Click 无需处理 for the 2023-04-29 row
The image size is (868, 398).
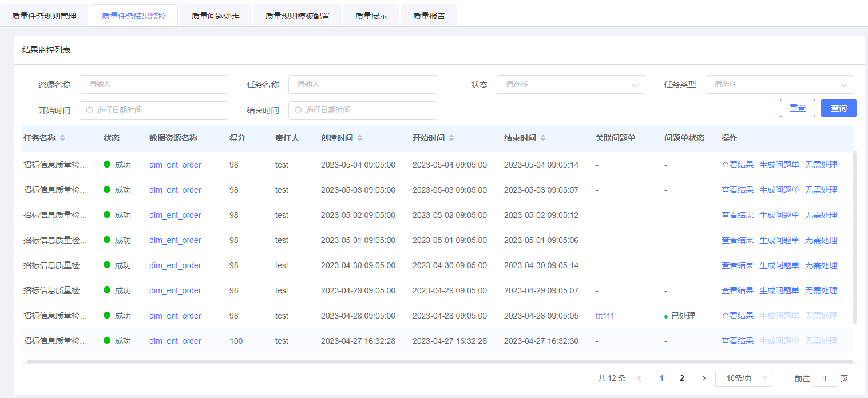pos(821,290)
